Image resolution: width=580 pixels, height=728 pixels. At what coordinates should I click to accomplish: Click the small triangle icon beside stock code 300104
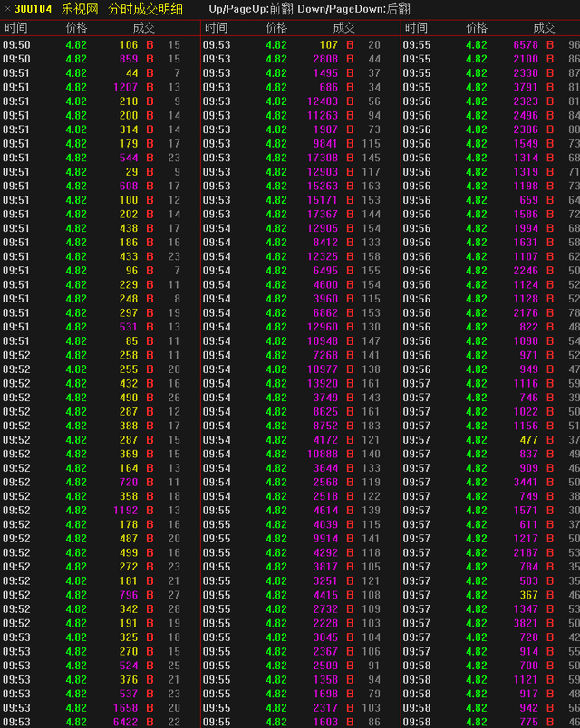[x=6, y=9]
